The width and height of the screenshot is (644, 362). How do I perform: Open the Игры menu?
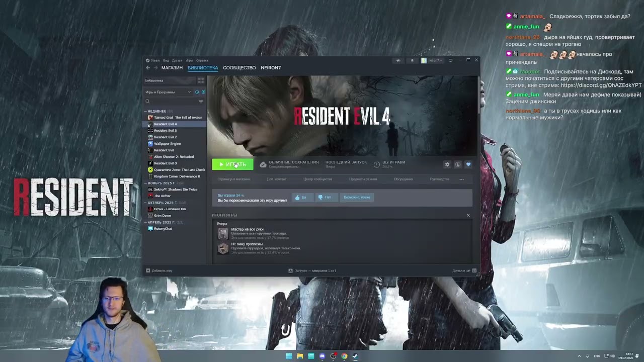tap(189, 60)
